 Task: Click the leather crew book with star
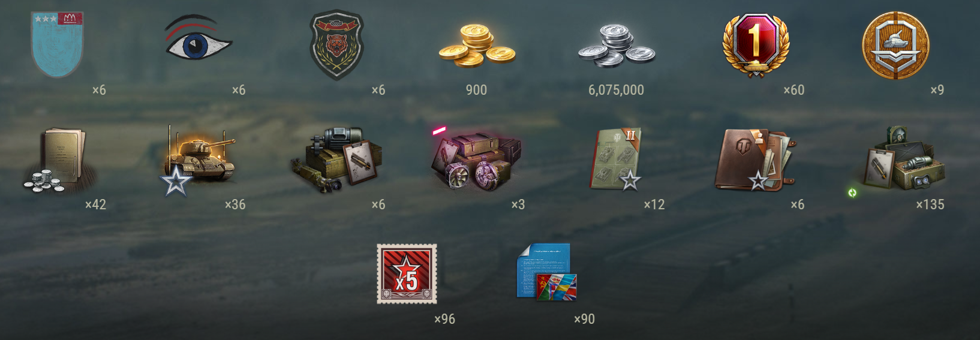coord(756,160)
